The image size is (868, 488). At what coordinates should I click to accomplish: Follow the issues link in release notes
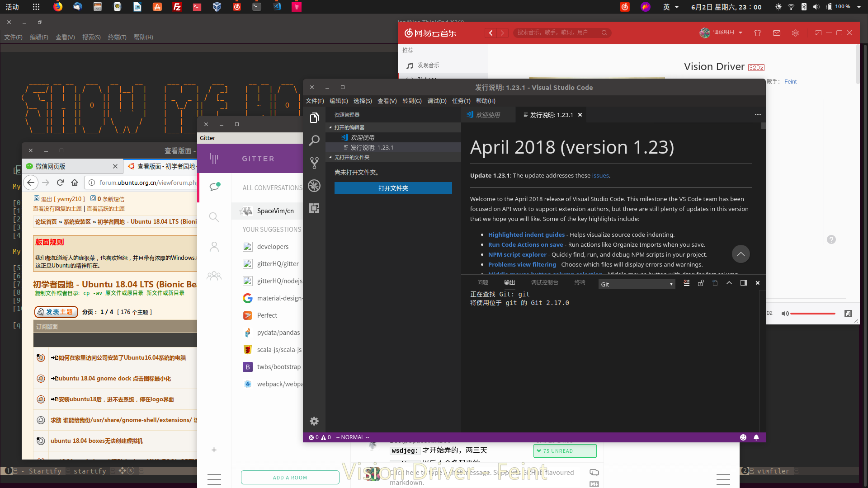(x=600, y=176)
